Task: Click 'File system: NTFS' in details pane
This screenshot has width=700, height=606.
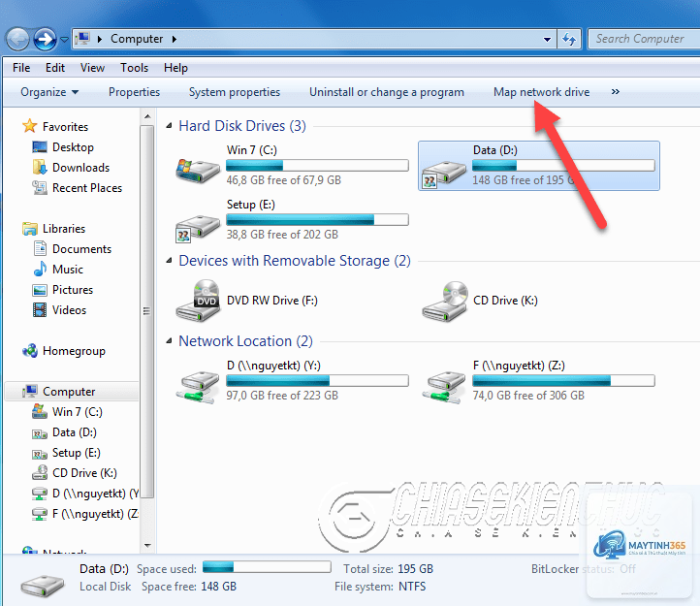Action: [380, 587]
